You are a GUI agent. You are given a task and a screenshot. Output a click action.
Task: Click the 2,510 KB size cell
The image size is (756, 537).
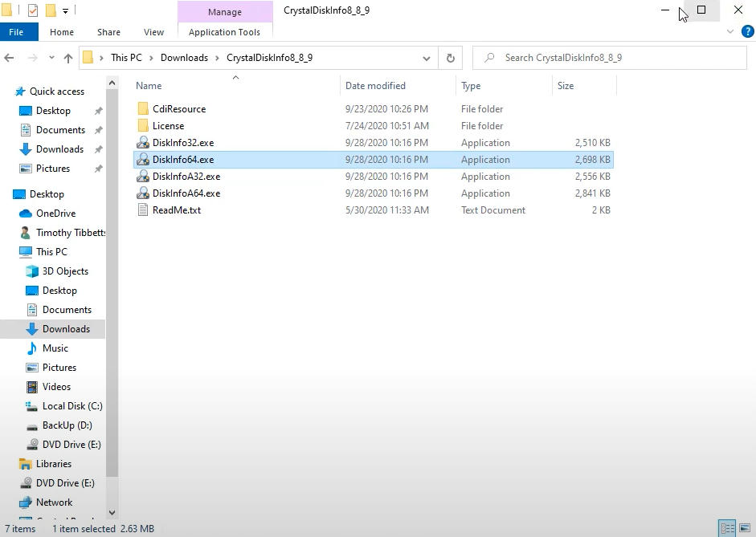[x=593, y=143]
